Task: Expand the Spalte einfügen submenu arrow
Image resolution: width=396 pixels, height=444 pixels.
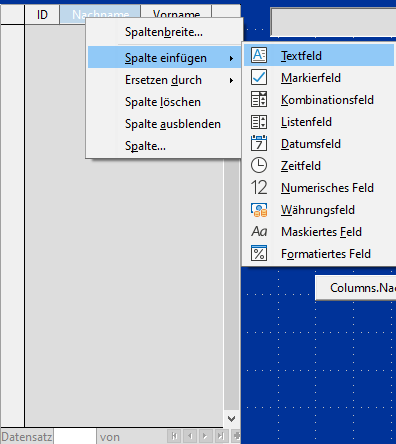Action: [231, 59]
